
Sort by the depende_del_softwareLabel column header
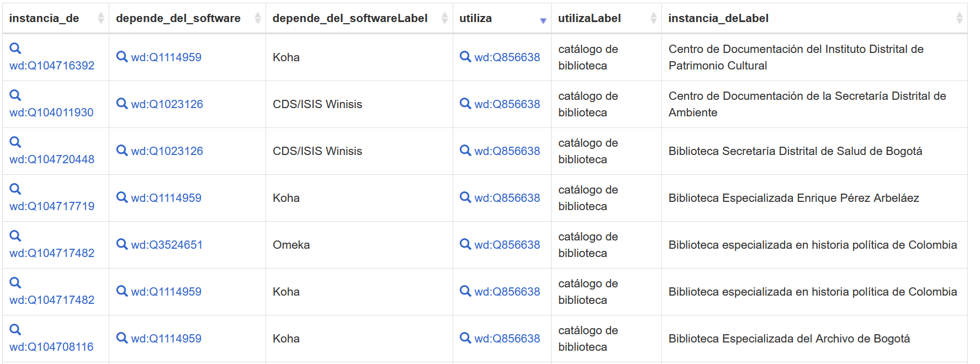[x=350, y=18]
